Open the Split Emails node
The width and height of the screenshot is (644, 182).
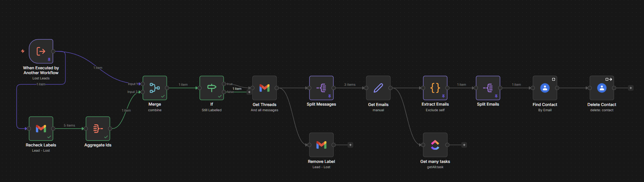488,88
